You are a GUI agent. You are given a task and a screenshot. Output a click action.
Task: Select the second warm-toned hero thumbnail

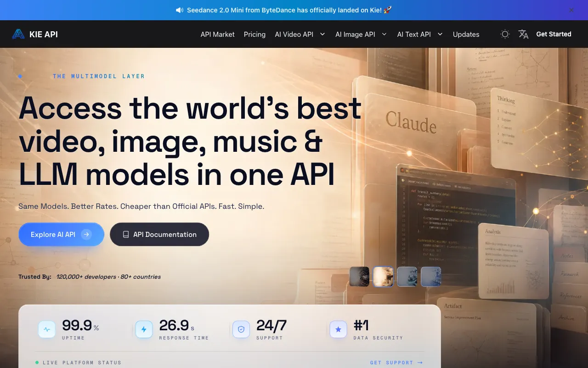383,276
